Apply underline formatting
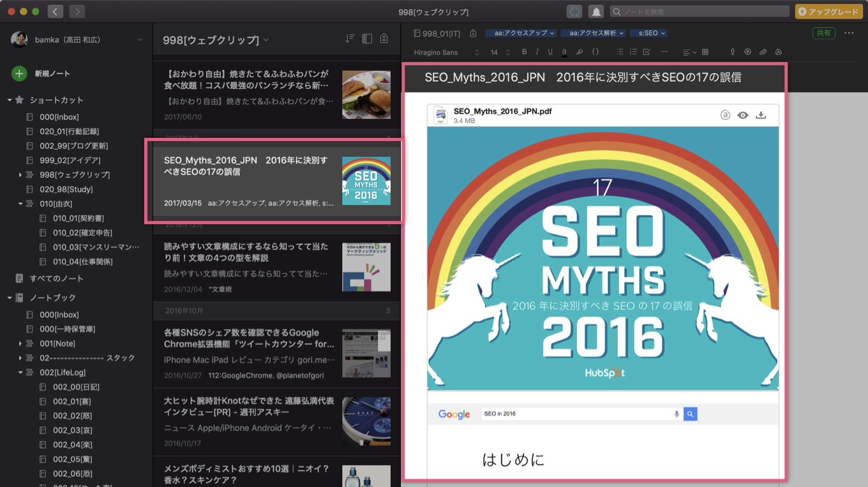The height and width of the screenshot is (487, 868). click(x=550, y=52)
